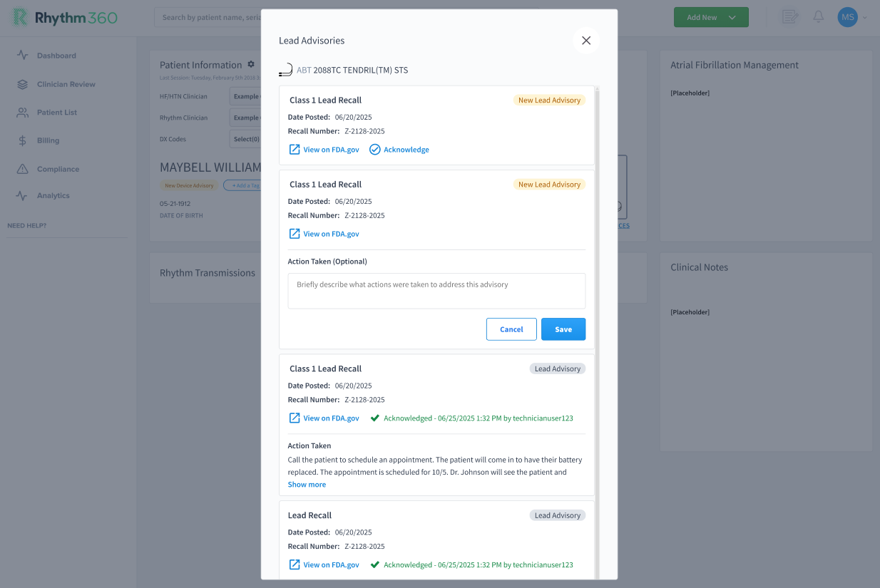
Task: Click the Patient Information settings gear
Action: pos(251,64)
